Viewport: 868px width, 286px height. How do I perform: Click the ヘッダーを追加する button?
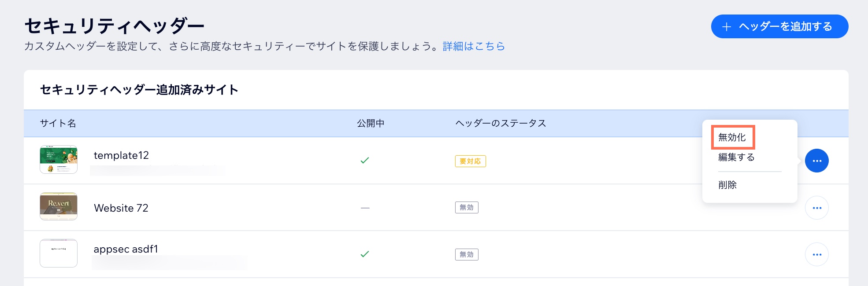779,26
